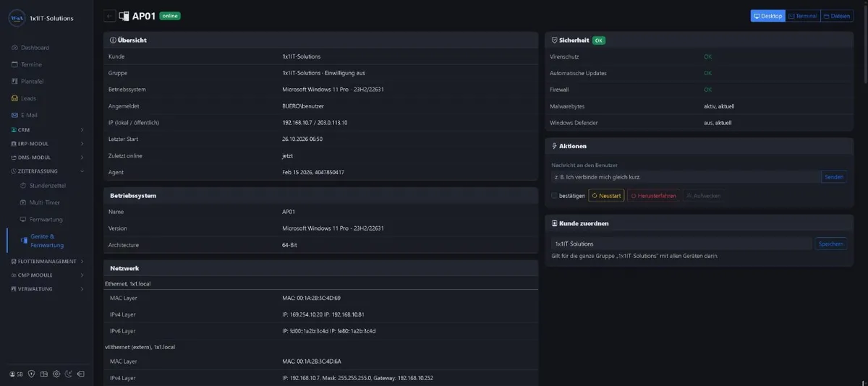
Task: Click the Aufwecken button
Action: pos(702,196)
